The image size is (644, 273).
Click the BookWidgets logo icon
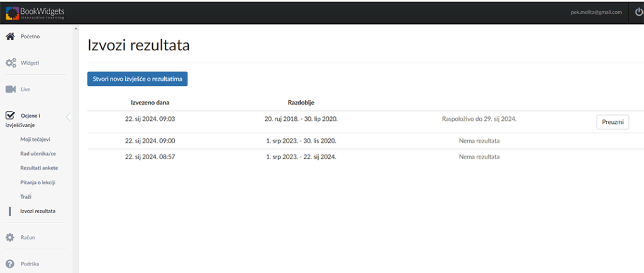[x=11, y=12]
